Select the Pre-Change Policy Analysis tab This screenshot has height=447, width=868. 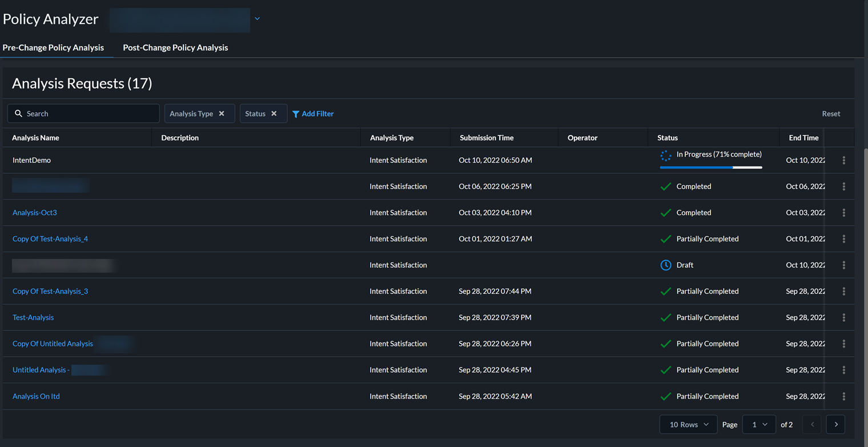tap(53, 48)
